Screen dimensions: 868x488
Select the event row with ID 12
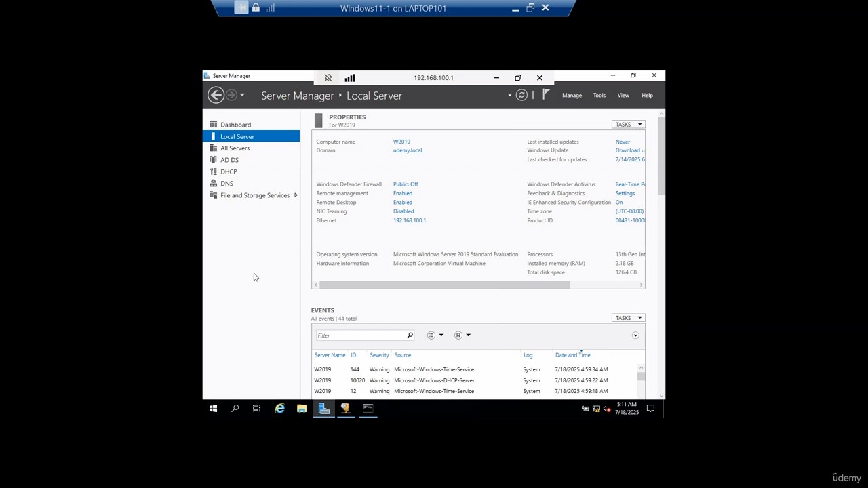[x=474, y=391]
